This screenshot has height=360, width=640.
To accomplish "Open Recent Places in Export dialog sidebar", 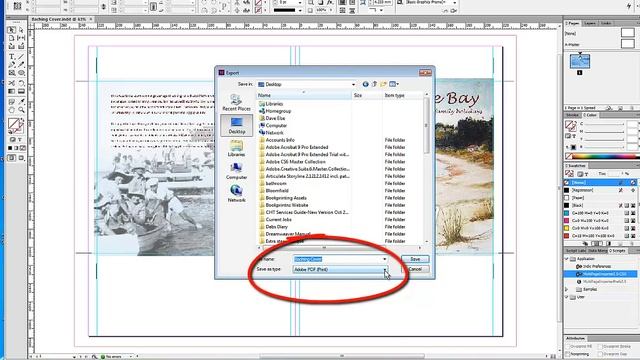I will coord(236,102).
